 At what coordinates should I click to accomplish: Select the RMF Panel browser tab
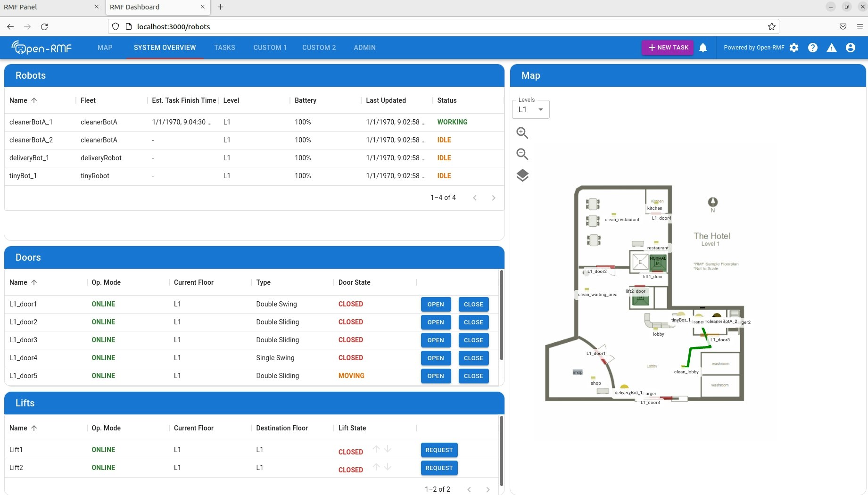coord(47,7)
